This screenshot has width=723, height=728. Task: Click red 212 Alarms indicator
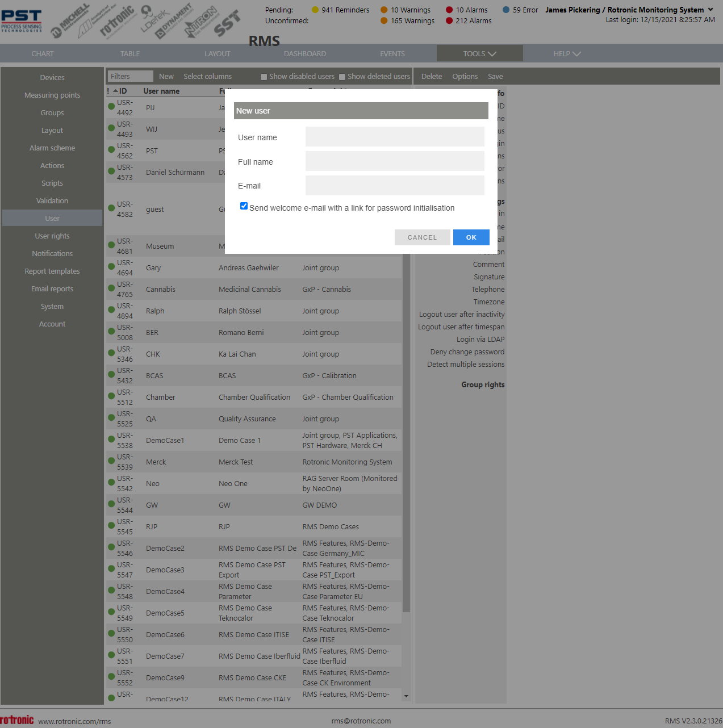pos(449,20)
